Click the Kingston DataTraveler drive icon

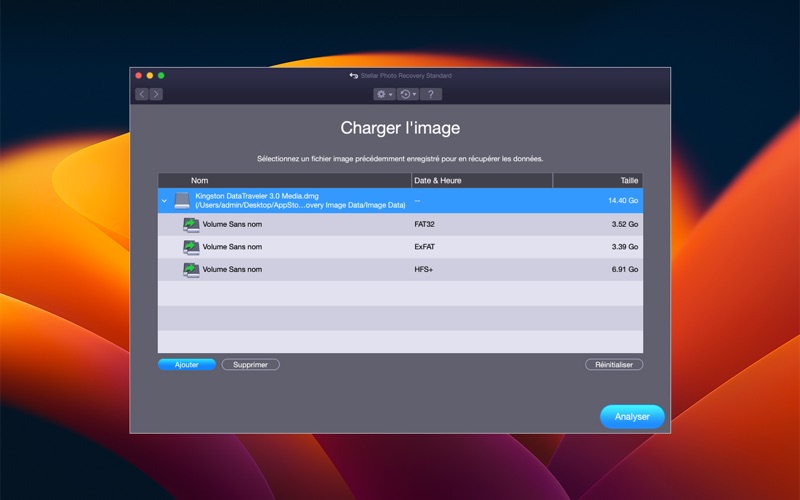[x=182, y=201]
